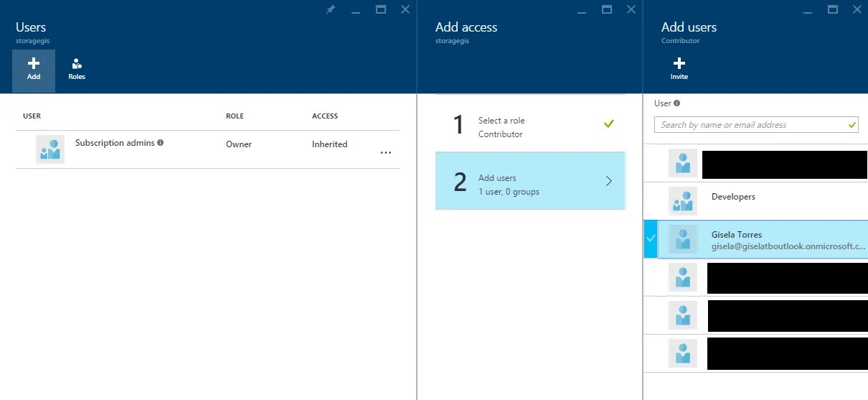Screen dimensions: 868x400
Task: Click the Invite button in Add users
Action: pyautogui.click(x=679, y=70)
